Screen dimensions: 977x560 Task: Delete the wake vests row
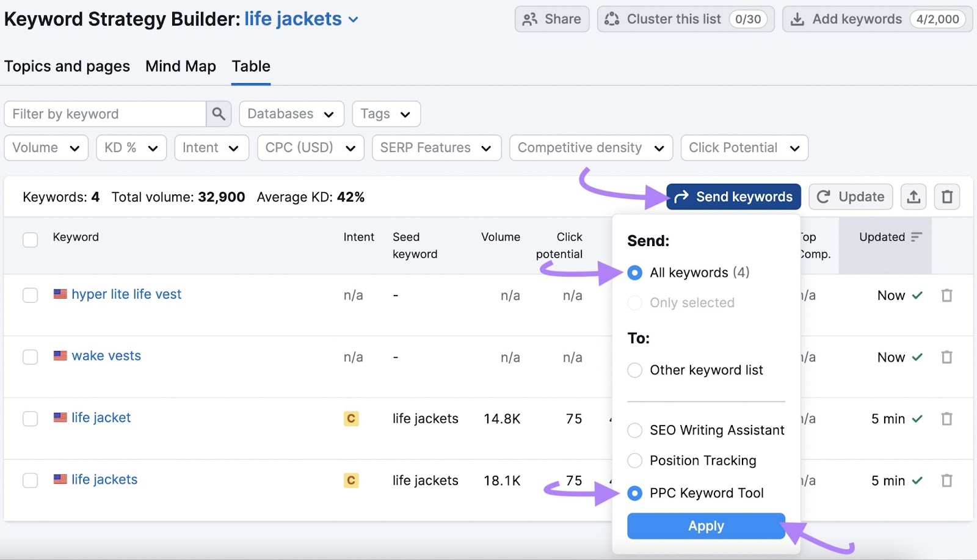pyautogui.click(x=947, y=357)
